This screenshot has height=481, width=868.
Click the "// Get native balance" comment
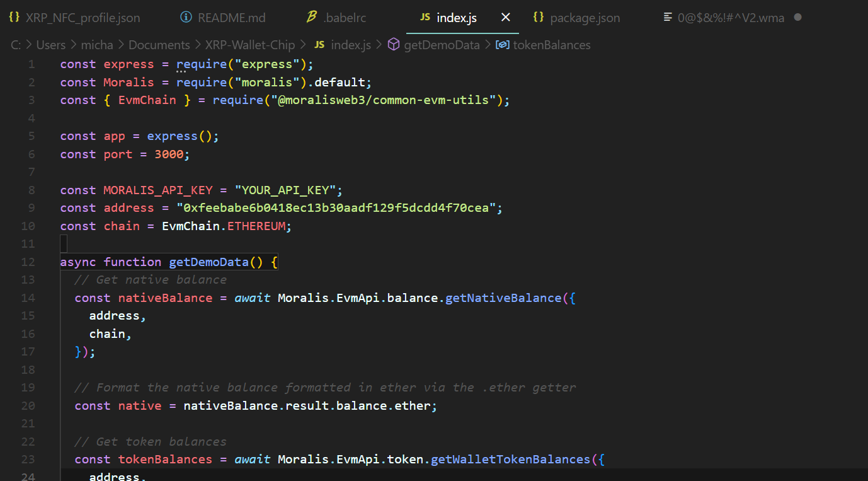[x=151, y=280]
